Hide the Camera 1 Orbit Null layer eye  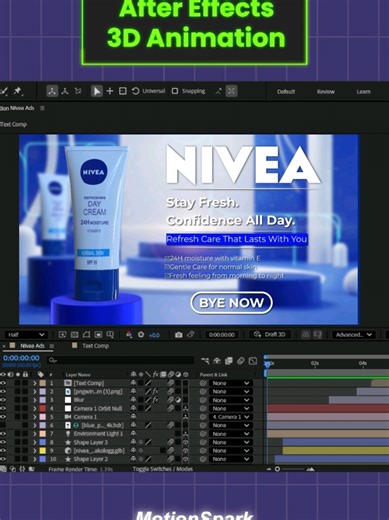pyautogui.click(x=3, y=408)
